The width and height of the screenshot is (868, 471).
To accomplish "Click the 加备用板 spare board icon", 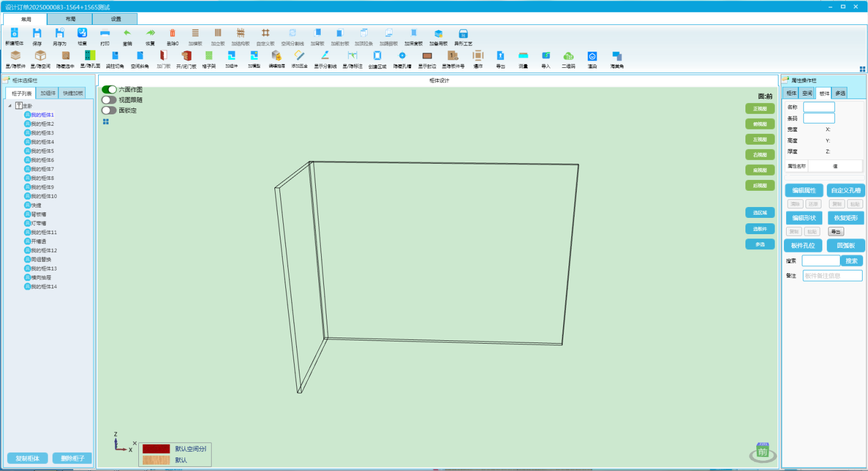I will pyautogui.click(x=438, y=34).
